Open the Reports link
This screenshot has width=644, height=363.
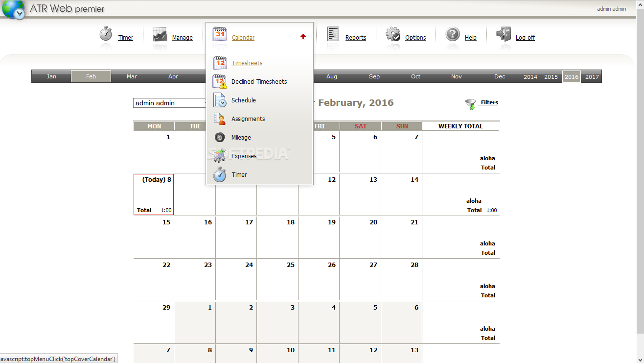point(356,38)
